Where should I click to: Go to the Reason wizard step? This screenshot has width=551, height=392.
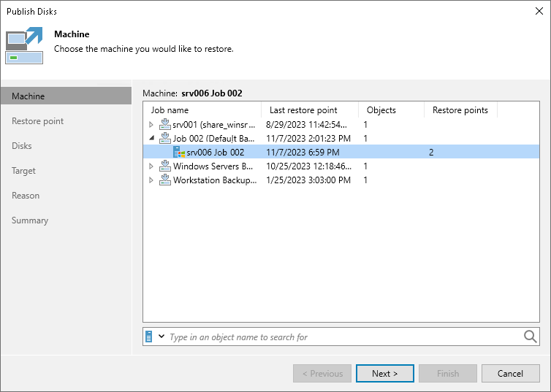pos(26,196)
